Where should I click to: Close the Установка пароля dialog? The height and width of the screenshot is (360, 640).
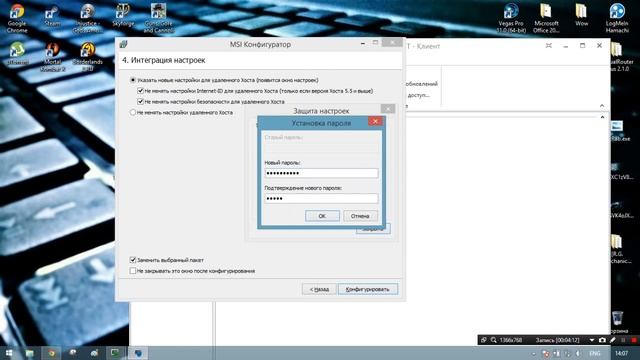click(x=375, y=121)
